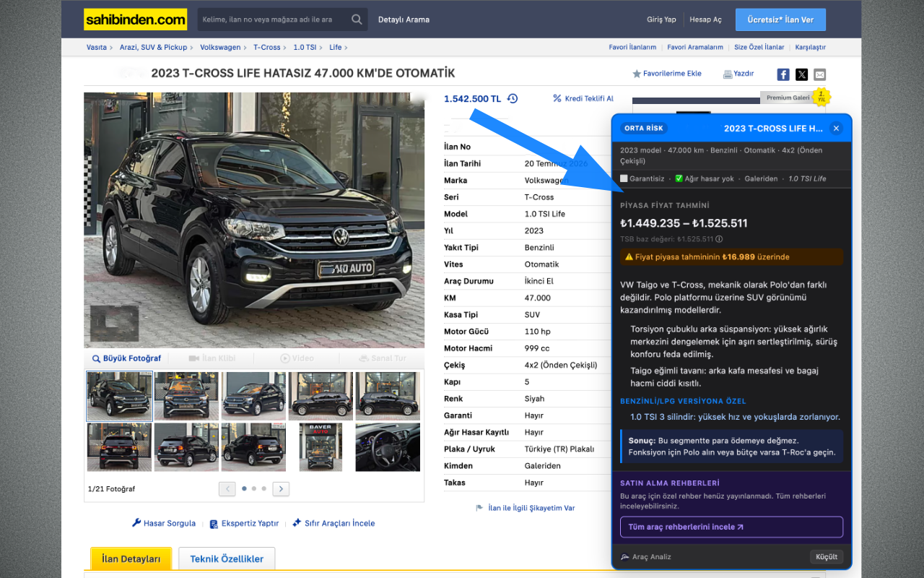924x578 pixels.
Task: Open the 1.0 TSI breadcrumb
Action: coord(305,48)
